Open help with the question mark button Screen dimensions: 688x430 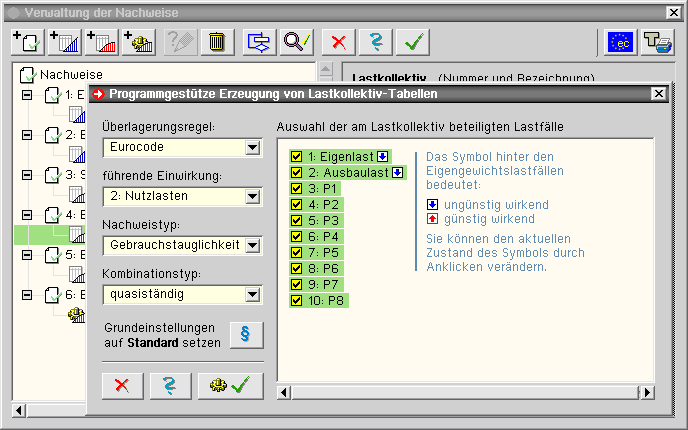(x=170, y=385)
